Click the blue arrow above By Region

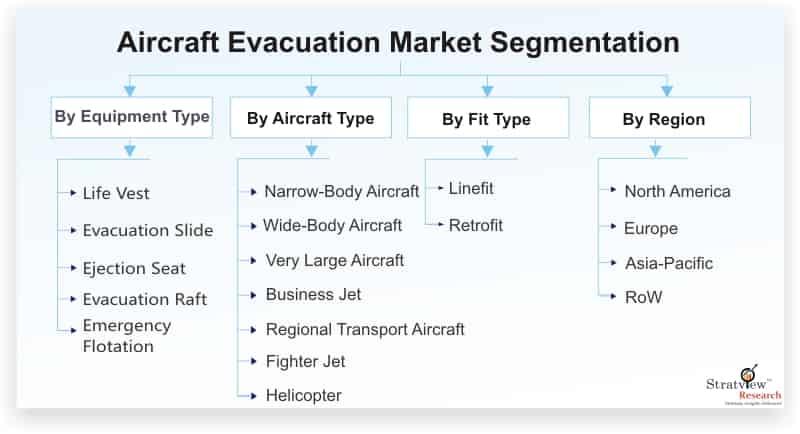[666, 90]
